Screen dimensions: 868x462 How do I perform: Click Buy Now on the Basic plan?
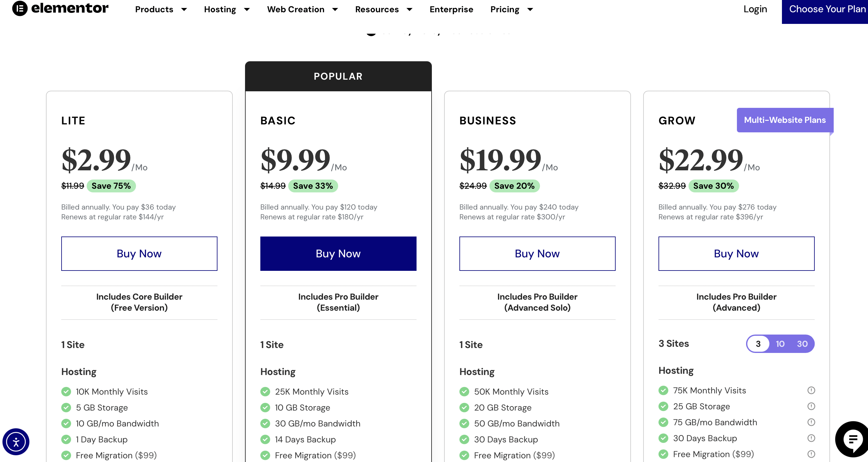pos(338,253)
